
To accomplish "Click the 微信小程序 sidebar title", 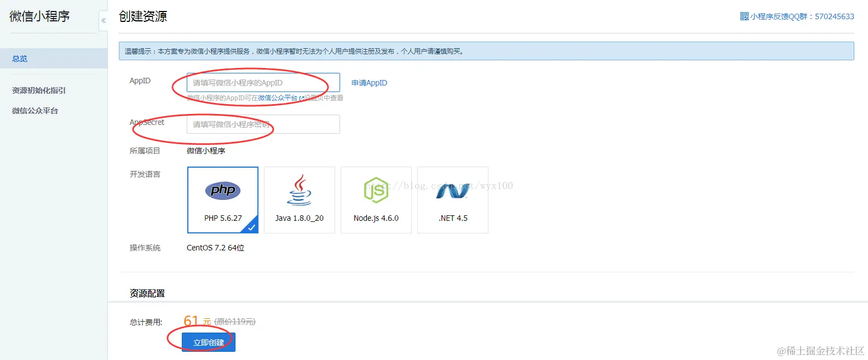I will point(39,16).
